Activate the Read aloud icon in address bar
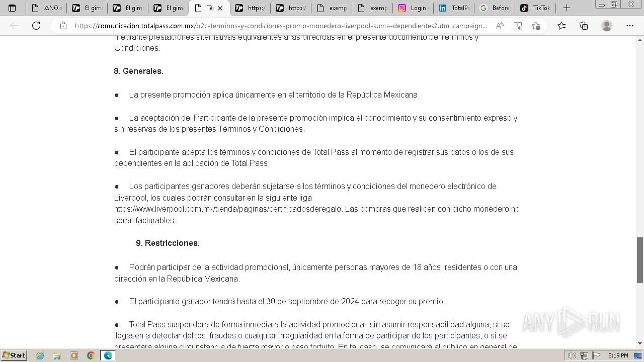The image size is (644, 362). (x=500, y=26)
